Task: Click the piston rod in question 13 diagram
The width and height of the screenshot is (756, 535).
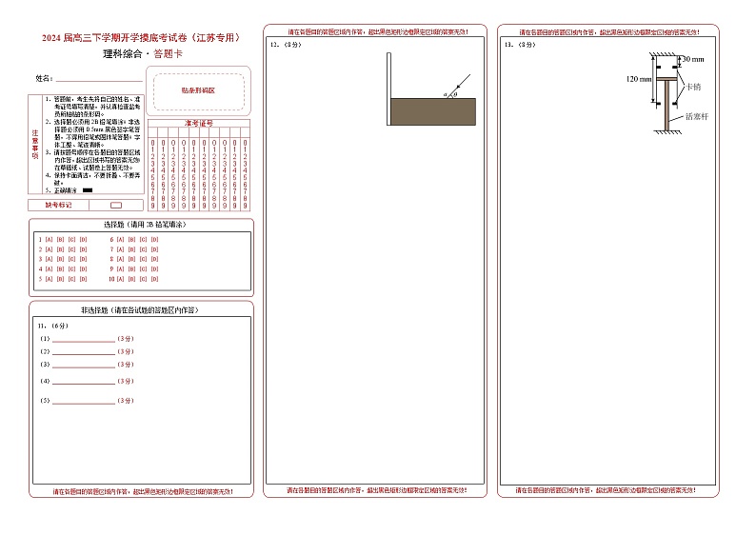Action: tap(666, 106)
